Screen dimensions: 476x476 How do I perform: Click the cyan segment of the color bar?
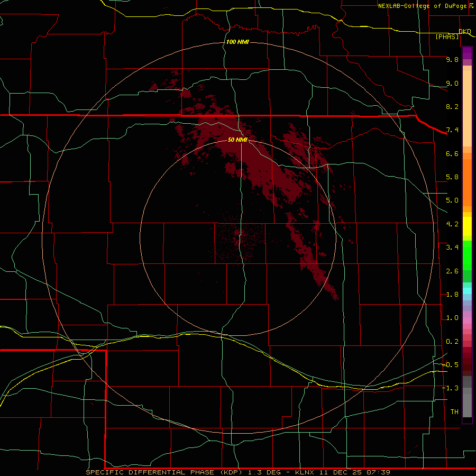pyautogui.click(x=467, y=291)
